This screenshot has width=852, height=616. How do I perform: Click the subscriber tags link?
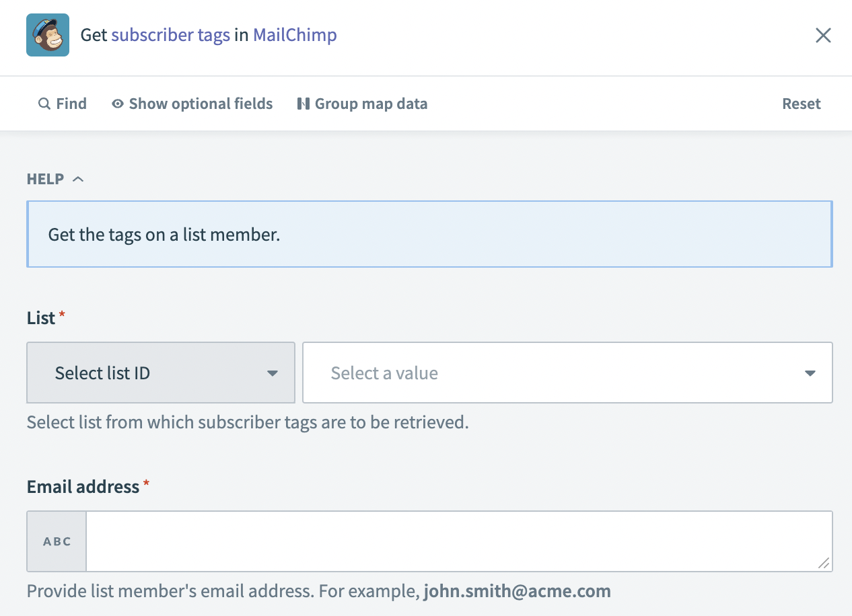coord(170,34)
